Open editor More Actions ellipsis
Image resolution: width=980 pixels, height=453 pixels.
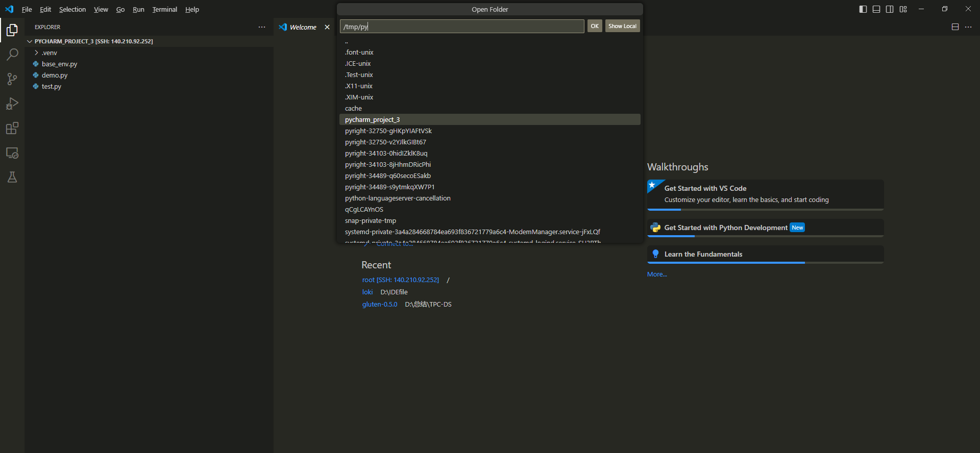click(x=968, y=27)
